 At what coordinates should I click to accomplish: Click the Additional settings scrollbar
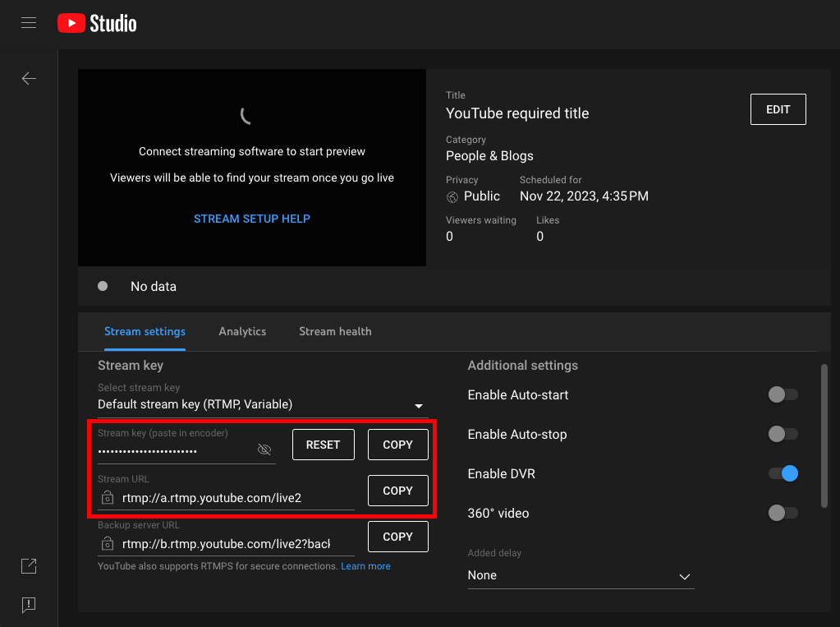(x=824, y=435)
